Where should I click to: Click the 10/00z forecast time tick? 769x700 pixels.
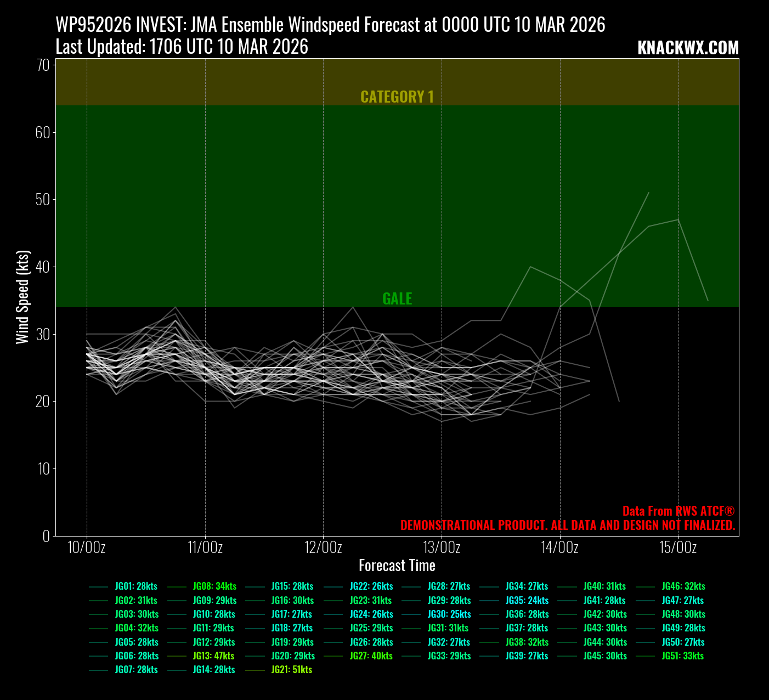point(87,547)
